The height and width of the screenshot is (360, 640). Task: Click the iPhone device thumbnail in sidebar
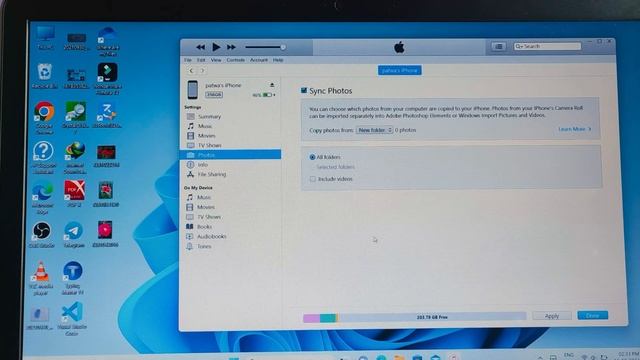point(193,89)
